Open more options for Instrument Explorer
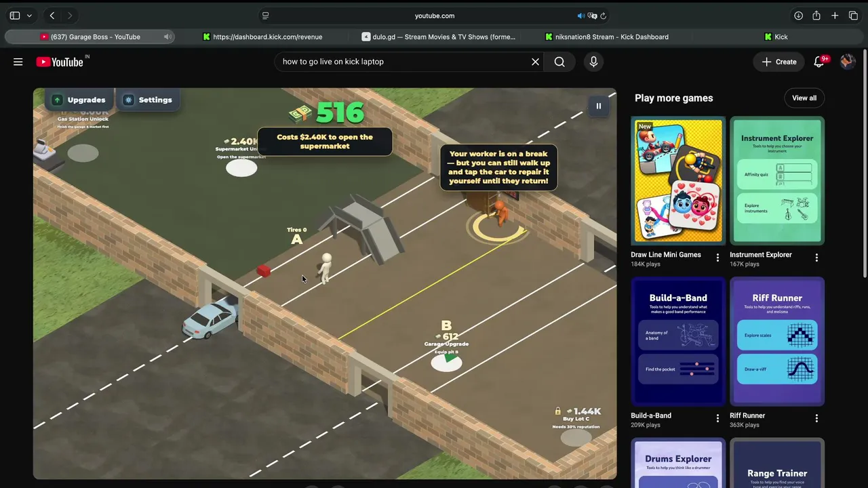This screenshot has height=488, width=868. [x=816, y=258]
